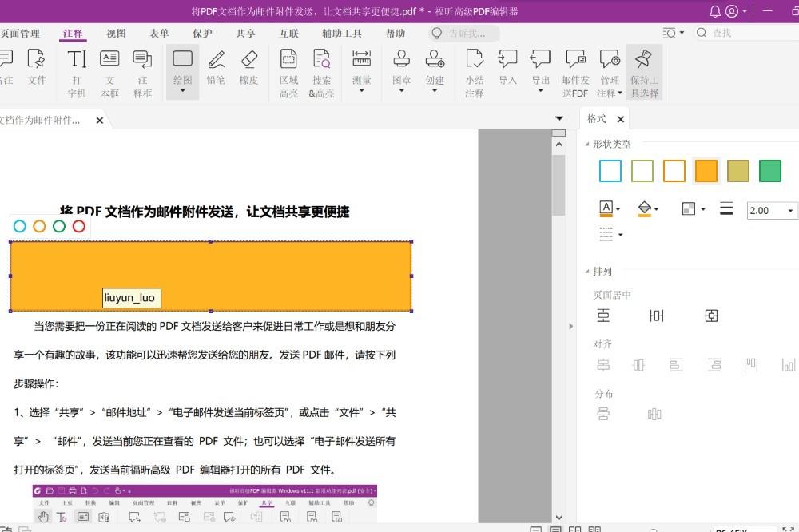Collapse the 形状类型 (Shape Type) section

point(587,145)
